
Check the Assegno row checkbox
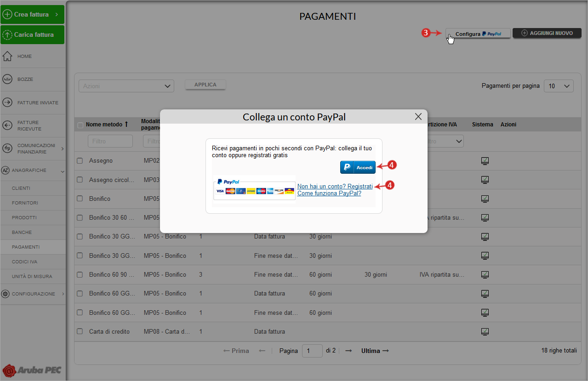(80, 161)
